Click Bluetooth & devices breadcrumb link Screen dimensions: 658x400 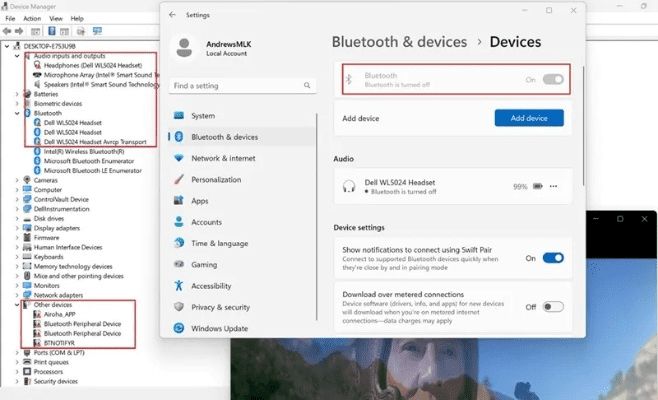pyautogui.click(x=399, y=42)
